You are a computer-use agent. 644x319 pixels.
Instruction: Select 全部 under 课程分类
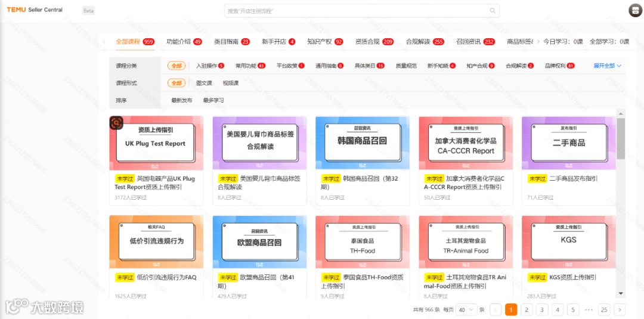click(x=176, y=66)
